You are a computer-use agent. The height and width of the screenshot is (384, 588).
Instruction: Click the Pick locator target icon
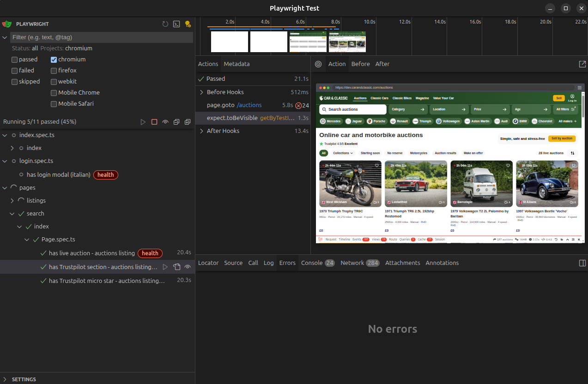318,64
